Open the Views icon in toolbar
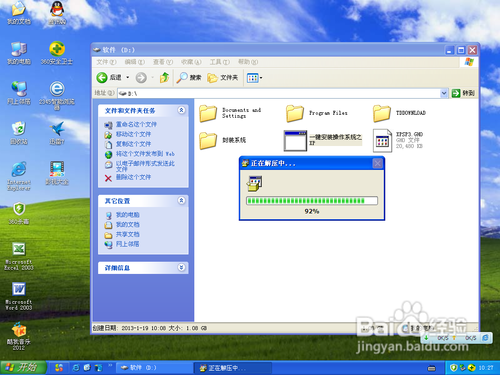Image resolution: width=500 pixels, height=375 pixels. click(x=252, y=78)
